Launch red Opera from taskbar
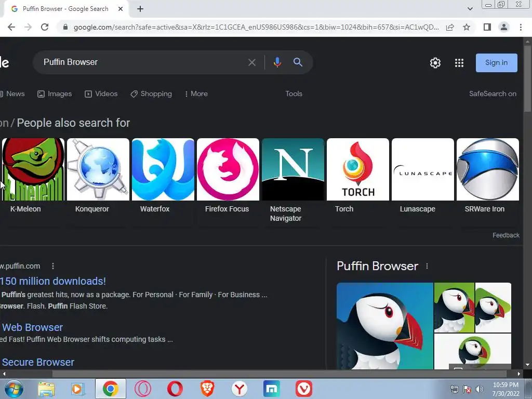 175,389
